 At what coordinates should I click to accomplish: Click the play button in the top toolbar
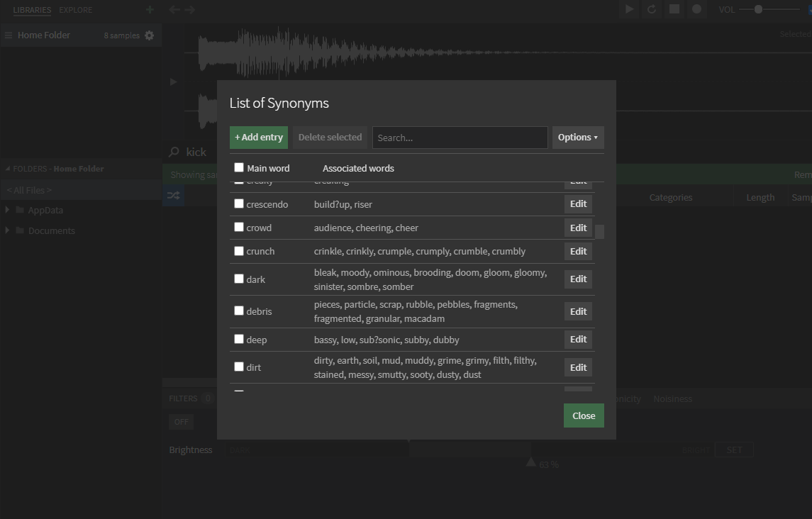coord(629,9)
